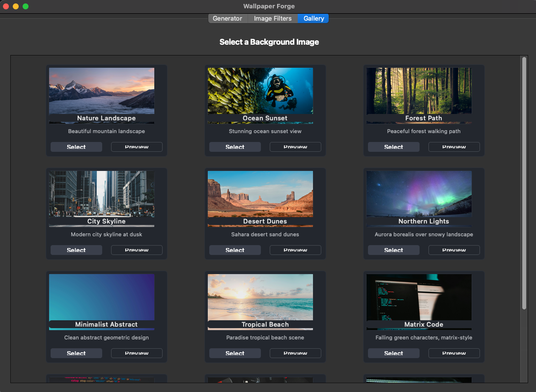Select the Northern Lights background

(x=394, y=250)
